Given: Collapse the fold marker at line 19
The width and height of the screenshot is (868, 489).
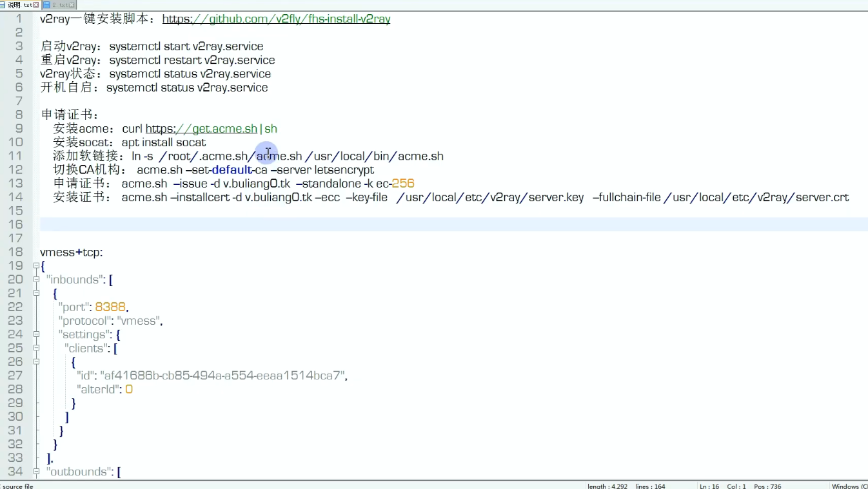Looking at the screenshot, I should (x=36, y=266).
